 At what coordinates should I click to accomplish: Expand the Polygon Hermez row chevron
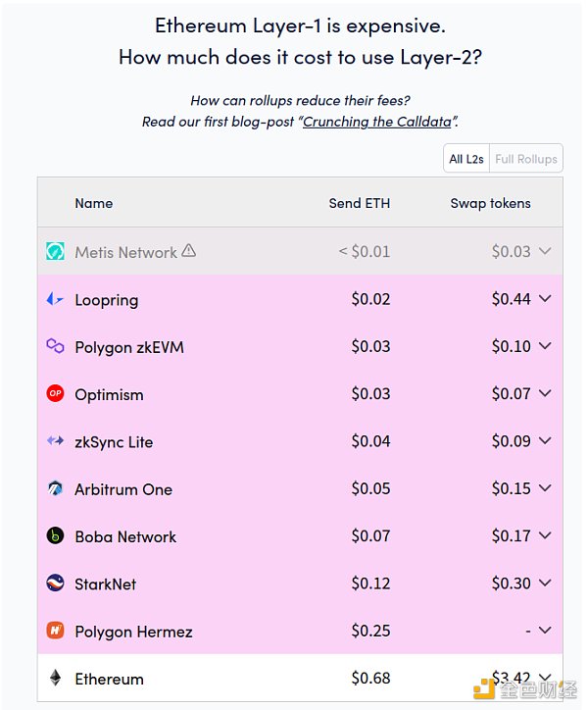click(x=545, y=632)
